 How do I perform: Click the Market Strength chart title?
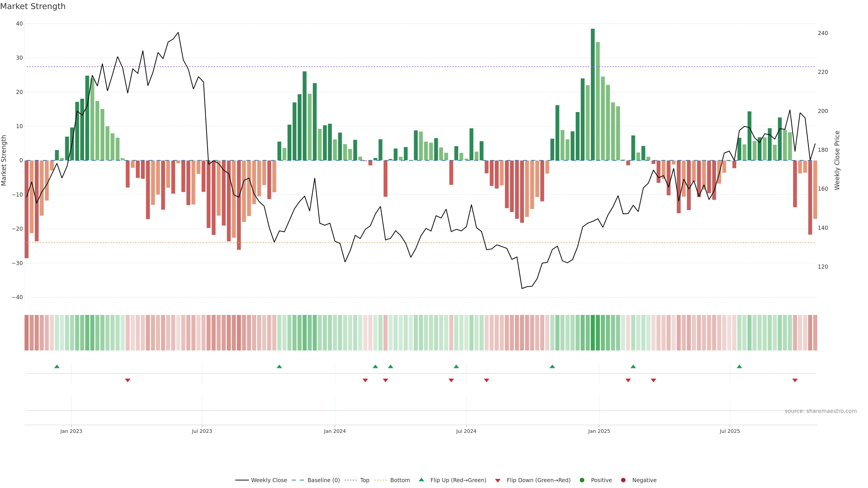tap(33, 6)
